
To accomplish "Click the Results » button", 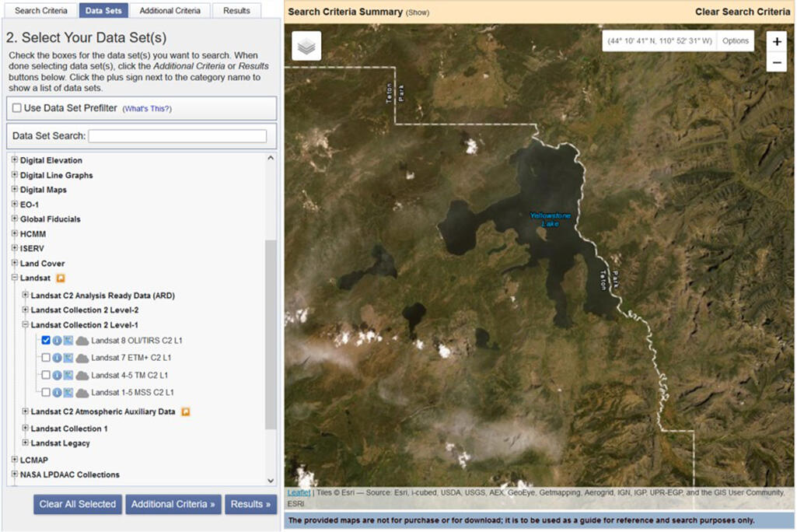I will 250,504.
